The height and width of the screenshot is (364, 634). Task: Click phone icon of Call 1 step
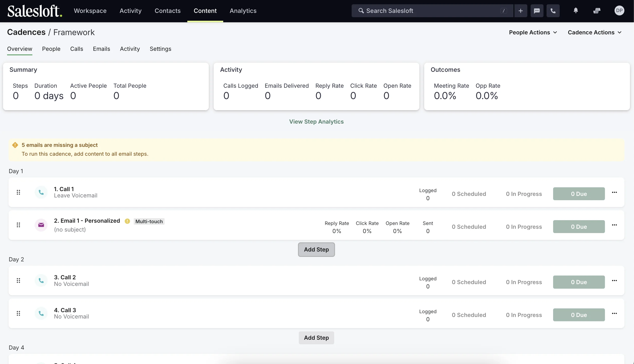click(x=41, y=192)
